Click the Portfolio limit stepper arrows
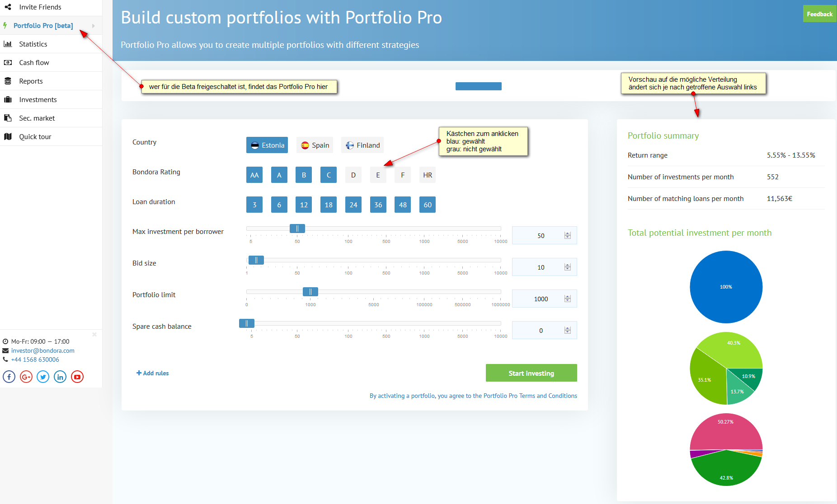837x504 pixels. [x=568, y=299]
